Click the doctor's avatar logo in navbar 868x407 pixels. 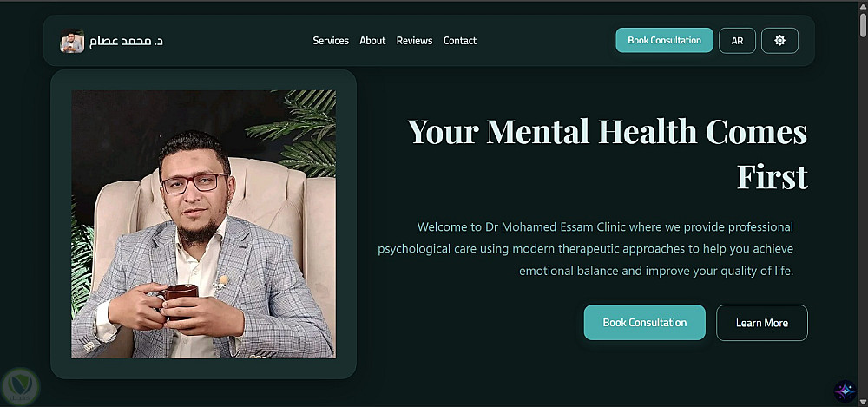point(72,41)
